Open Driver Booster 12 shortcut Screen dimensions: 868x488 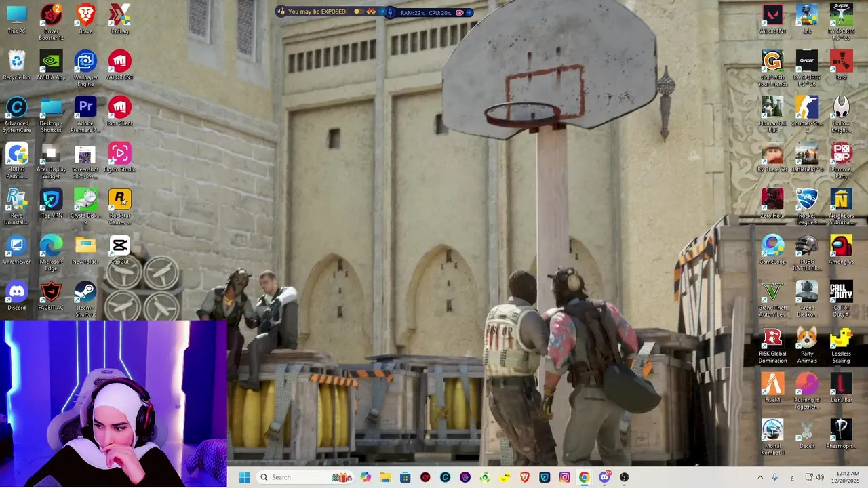click(x=51, y=22)
